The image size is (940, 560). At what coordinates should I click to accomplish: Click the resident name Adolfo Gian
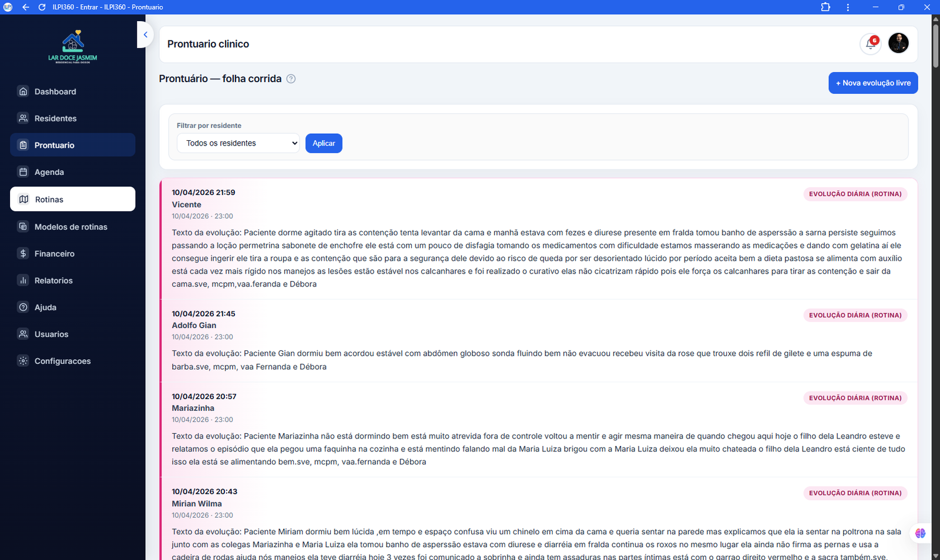(194, 325)
